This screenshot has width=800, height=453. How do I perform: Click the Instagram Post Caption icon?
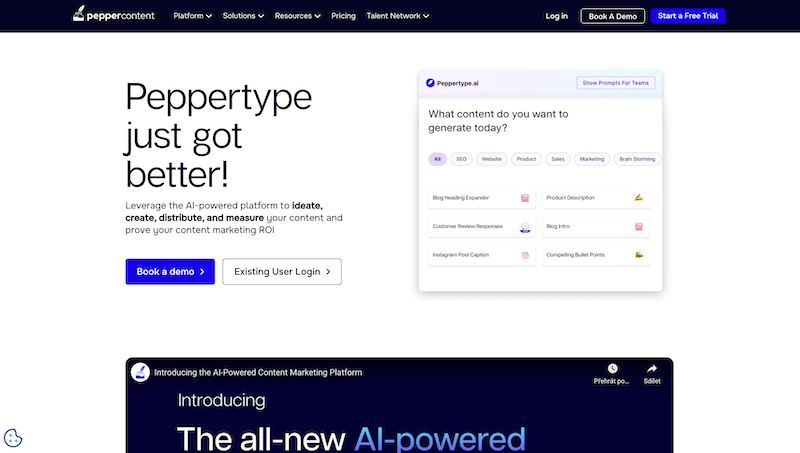(525, 256)
